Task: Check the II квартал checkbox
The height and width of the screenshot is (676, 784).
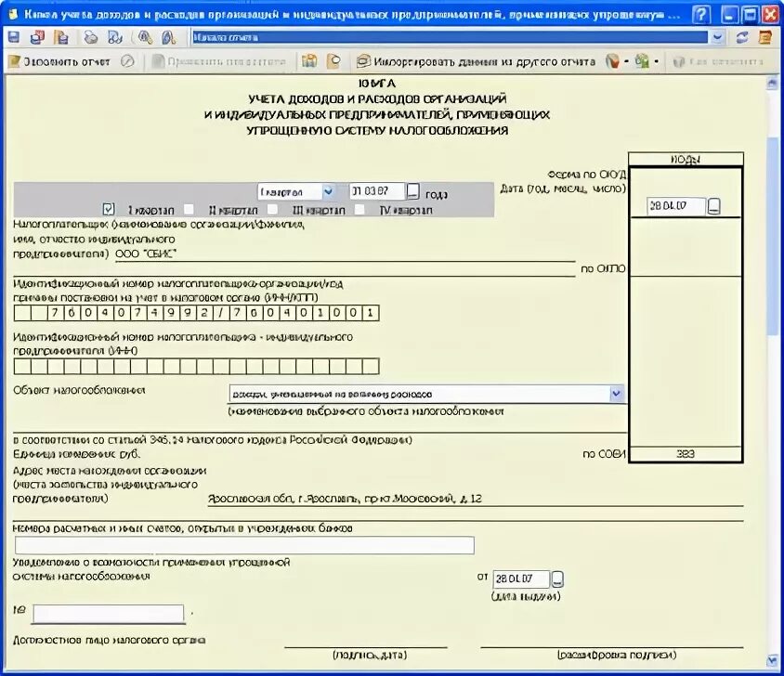Action: point(189,209)
